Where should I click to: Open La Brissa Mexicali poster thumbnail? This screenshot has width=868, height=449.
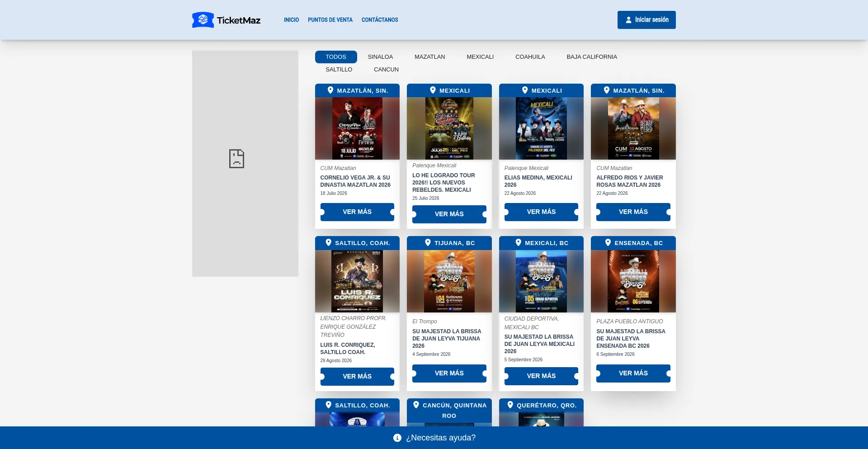541,281
